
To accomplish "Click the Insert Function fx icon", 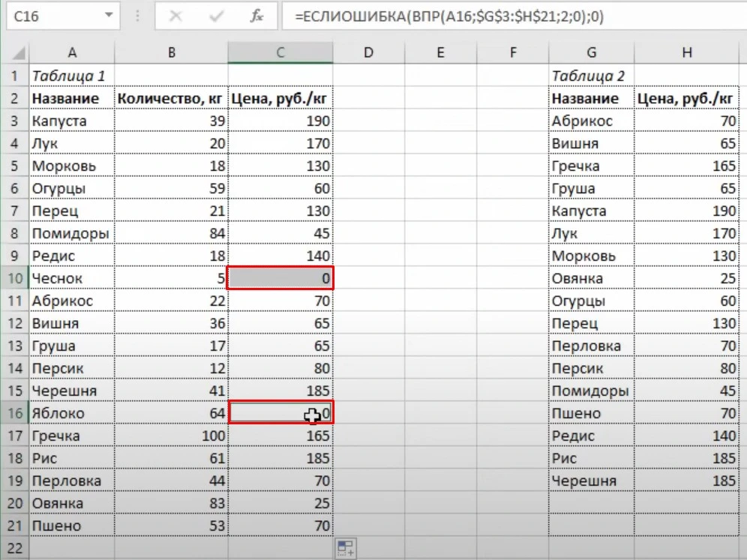I will [256, 16].
